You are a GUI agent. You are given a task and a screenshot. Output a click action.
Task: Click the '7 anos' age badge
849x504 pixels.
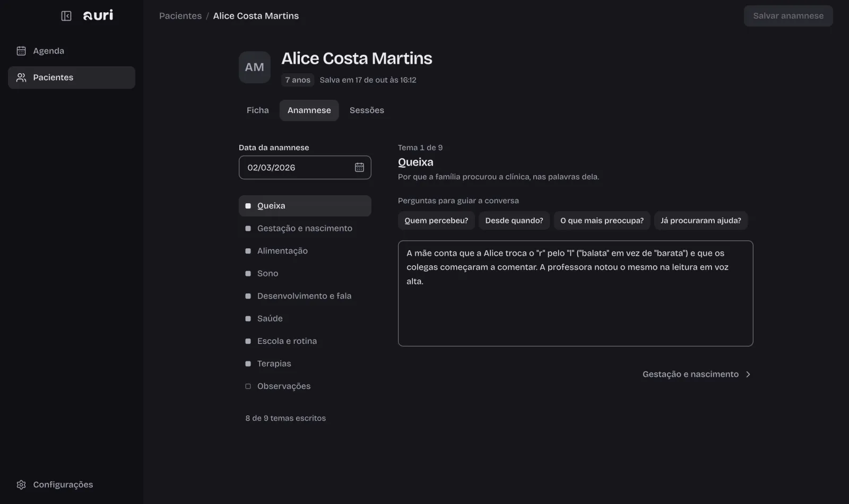pos(298,80)
